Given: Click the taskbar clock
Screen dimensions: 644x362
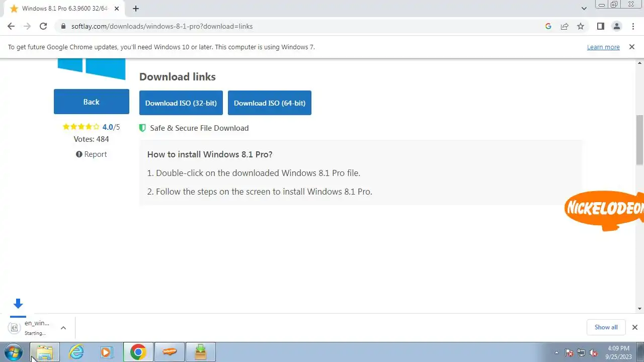Looking at the screenshot, I should pyautogui.click(x=618, y=352).
